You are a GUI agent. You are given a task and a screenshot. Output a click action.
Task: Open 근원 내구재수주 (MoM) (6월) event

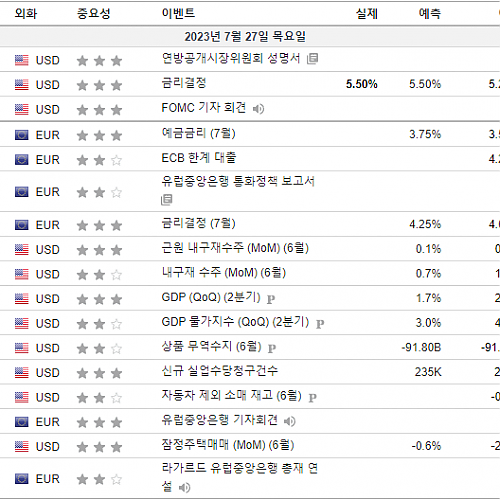(235, 248)
